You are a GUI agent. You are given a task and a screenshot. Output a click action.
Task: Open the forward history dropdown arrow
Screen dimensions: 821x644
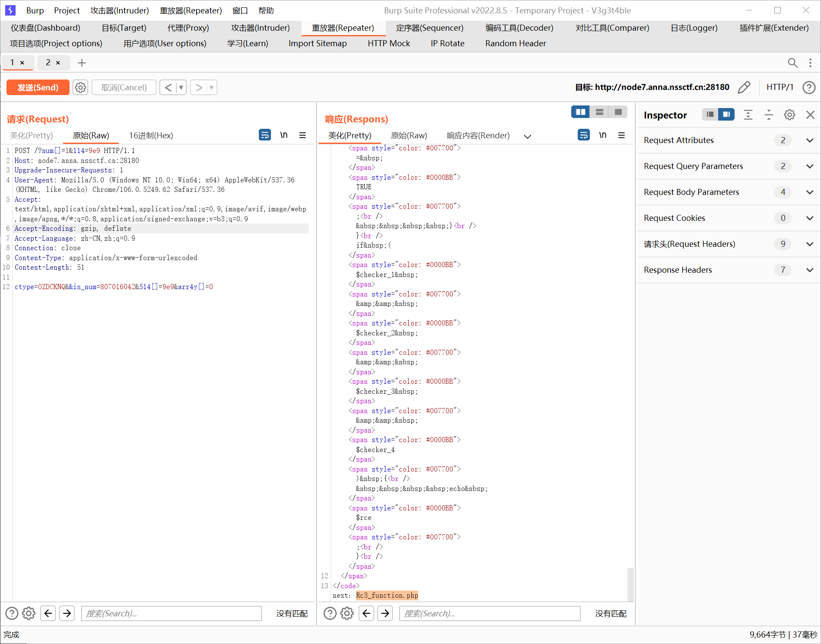[212, 88]
